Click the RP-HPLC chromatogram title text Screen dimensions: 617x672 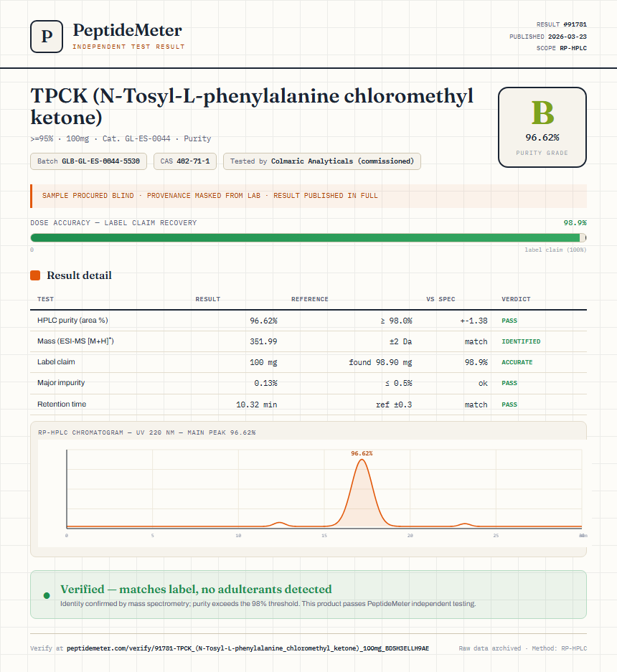(146, 433)
